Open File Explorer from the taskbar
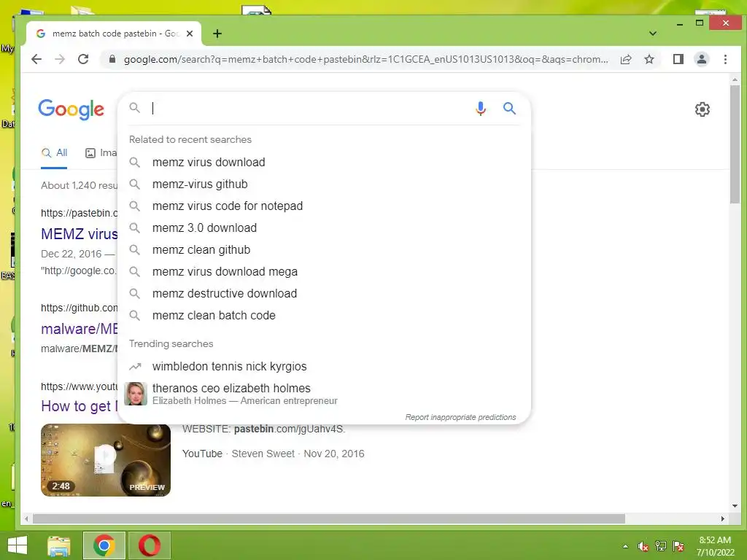Viewport: 747px width, 560px height. click(59, 545)
